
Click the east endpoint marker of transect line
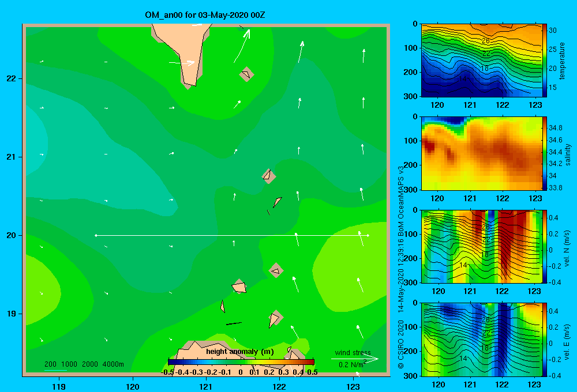coord(368,235)
